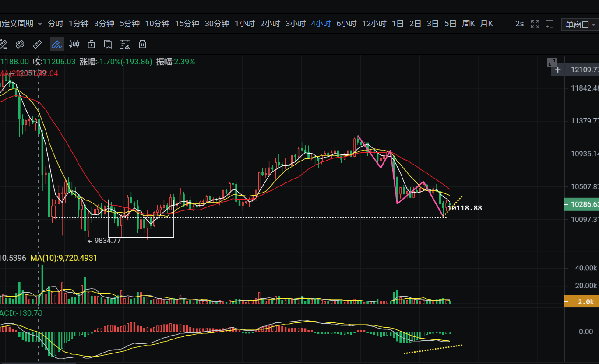Screen dimensions: 599x364
Task: Switch to the 分时 timeline view
Action: [x=56, y=24]
